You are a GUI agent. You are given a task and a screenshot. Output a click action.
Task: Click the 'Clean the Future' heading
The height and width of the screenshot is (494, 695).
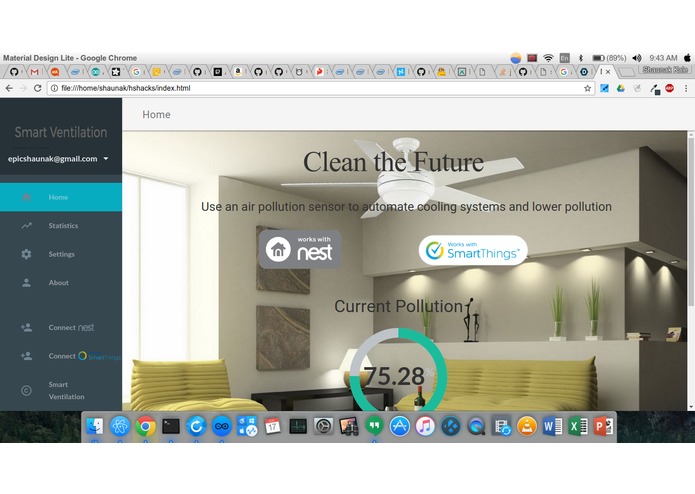click(394, 162)
